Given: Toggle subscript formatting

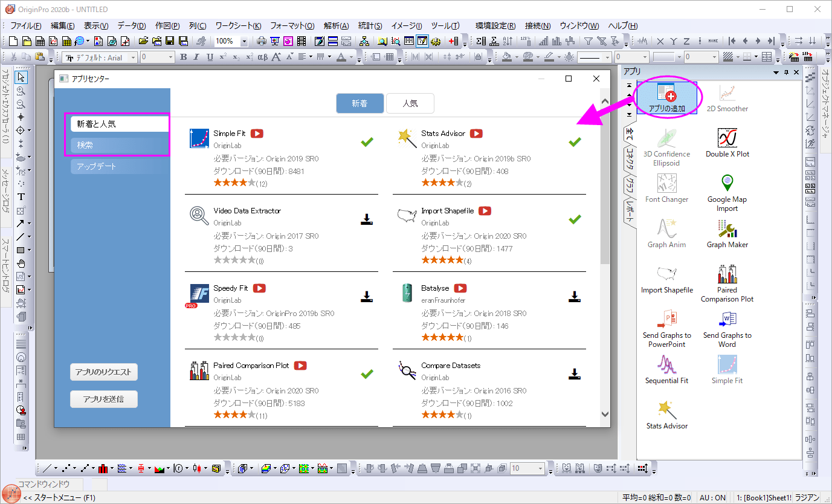Looking at the screenshot, I should tap(236, 57).
